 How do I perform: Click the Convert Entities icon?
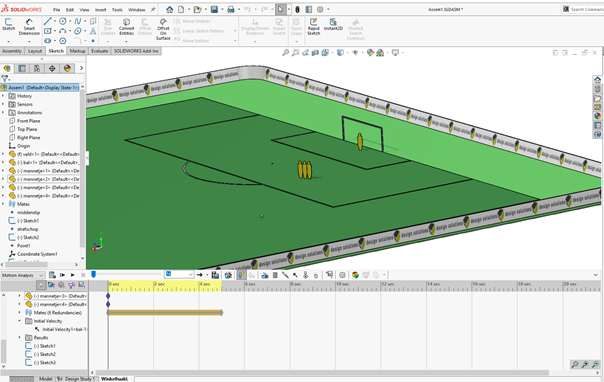126,26
